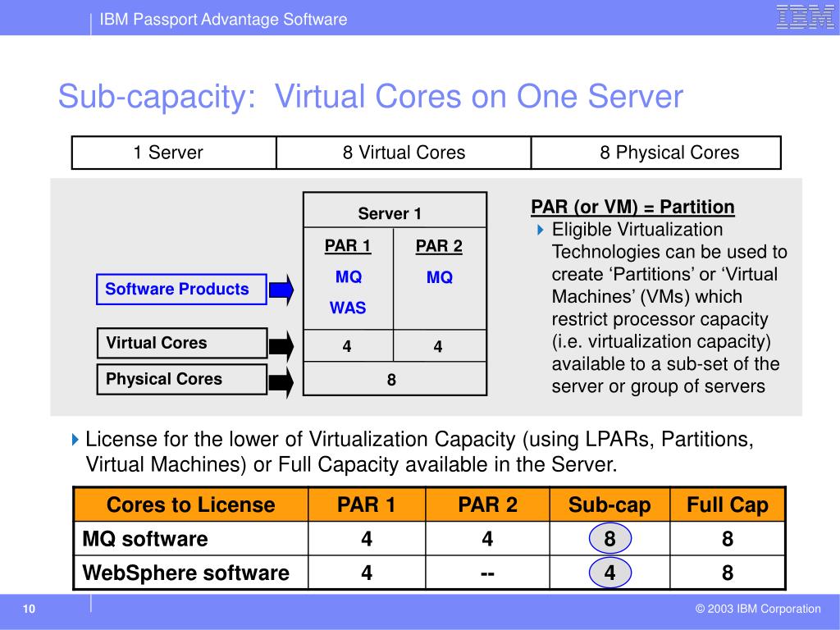The image size is (840, 630).
Task: Click slide page number 10
Action: [29, 609]
